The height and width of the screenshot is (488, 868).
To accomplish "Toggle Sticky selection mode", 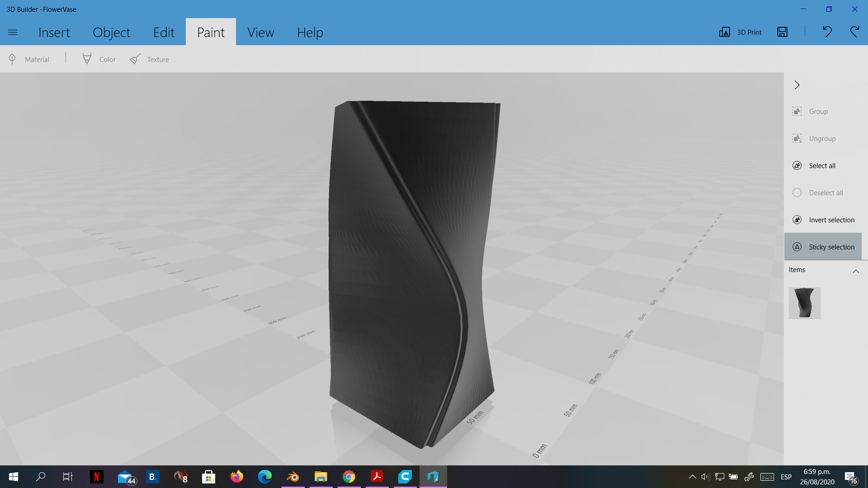I will pyautogui.click(x=823, y=247).
